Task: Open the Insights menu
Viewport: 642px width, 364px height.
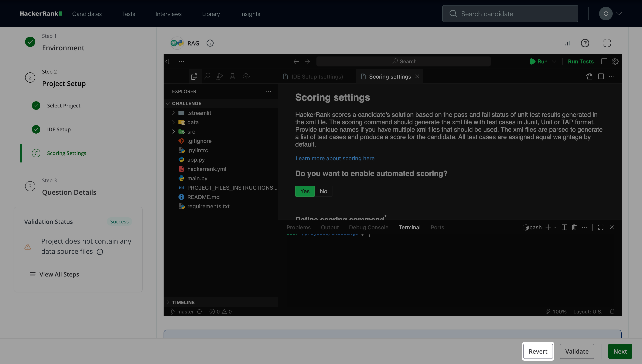Action: click(x=250, y=14)
